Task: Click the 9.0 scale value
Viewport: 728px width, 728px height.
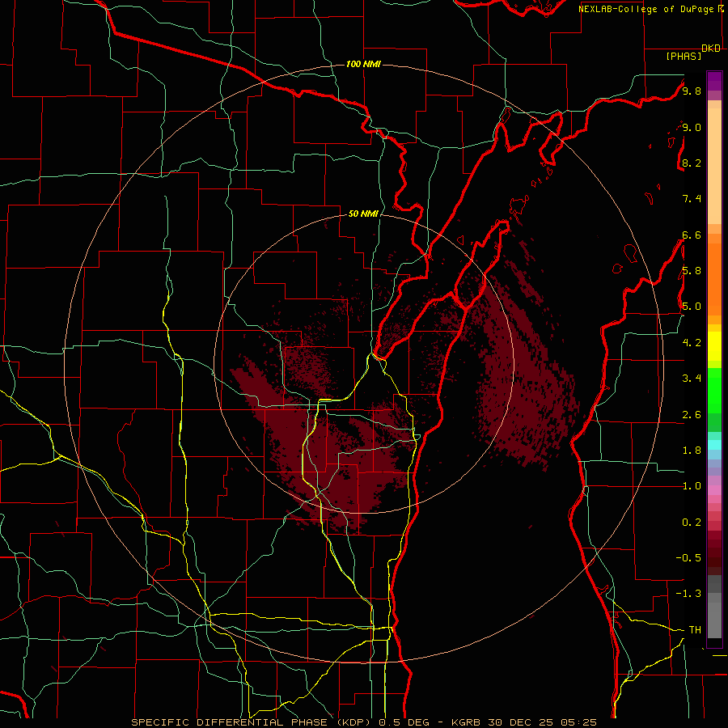Action: 692,127
